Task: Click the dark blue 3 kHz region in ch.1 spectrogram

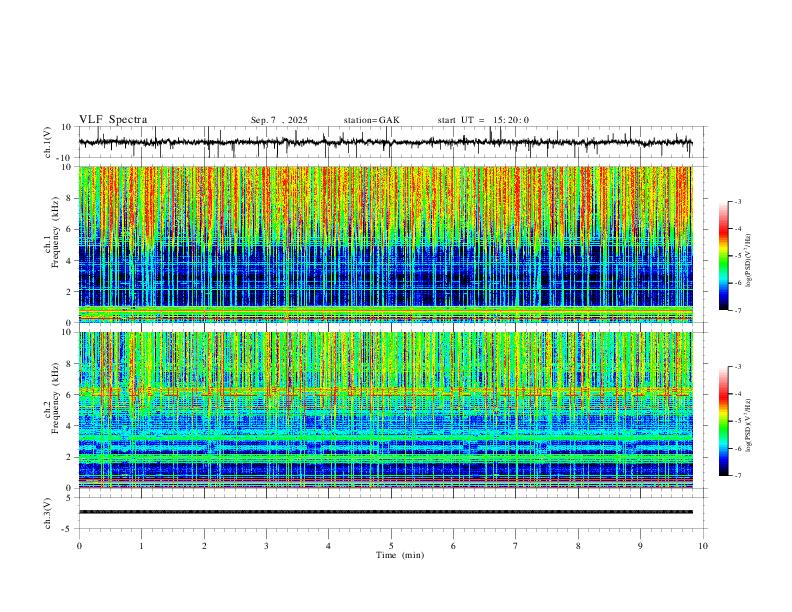Action: tap(385, 276)
